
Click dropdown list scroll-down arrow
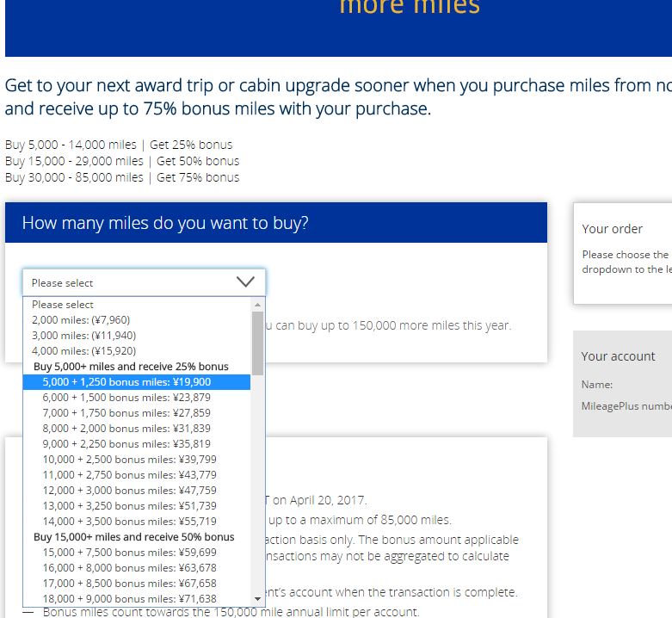257,599
